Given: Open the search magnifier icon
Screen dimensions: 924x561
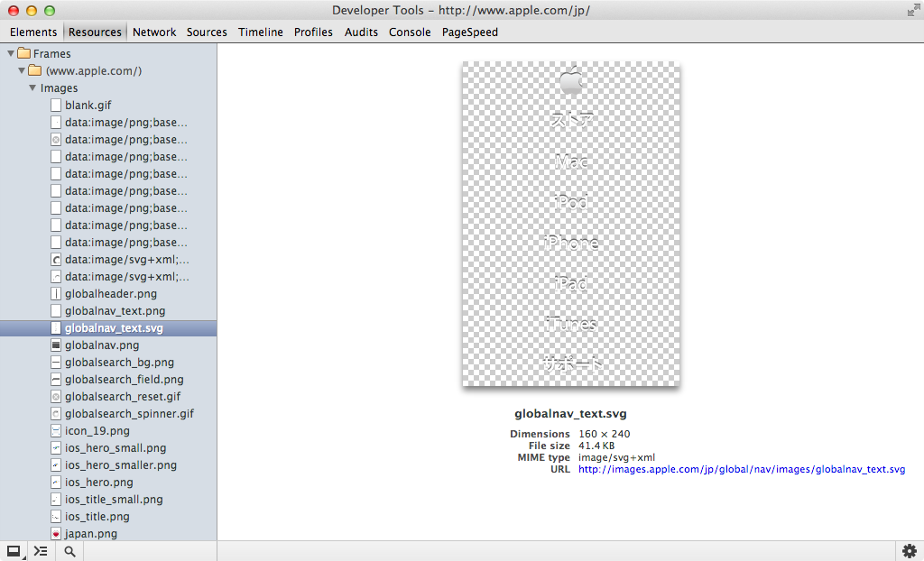Looking at the screenshot, I should click(69, 552).
